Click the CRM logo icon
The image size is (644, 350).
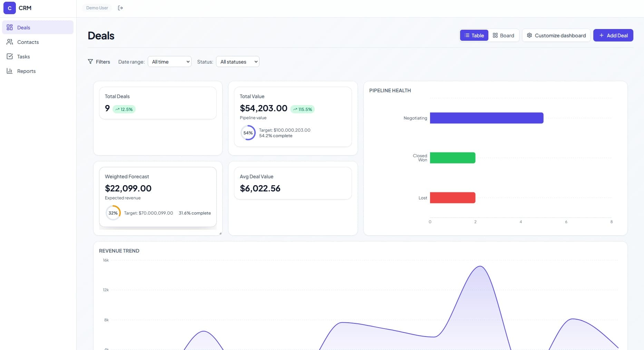click(9, 8)
